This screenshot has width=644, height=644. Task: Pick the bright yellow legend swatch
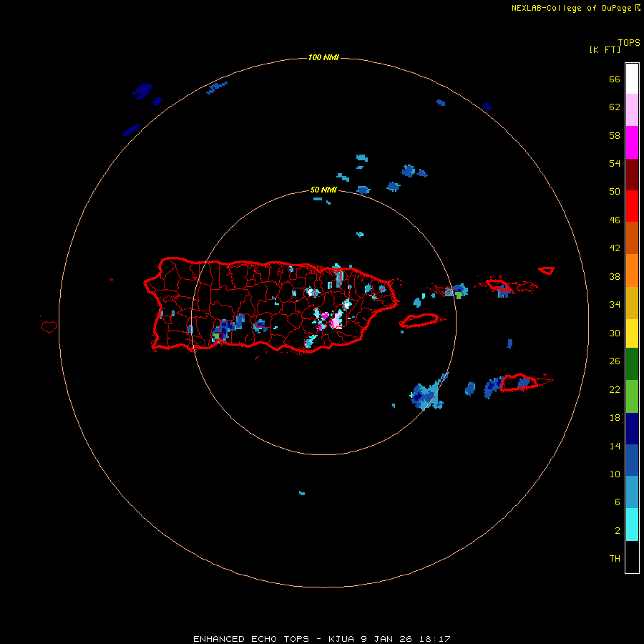(x=632, y=333)
